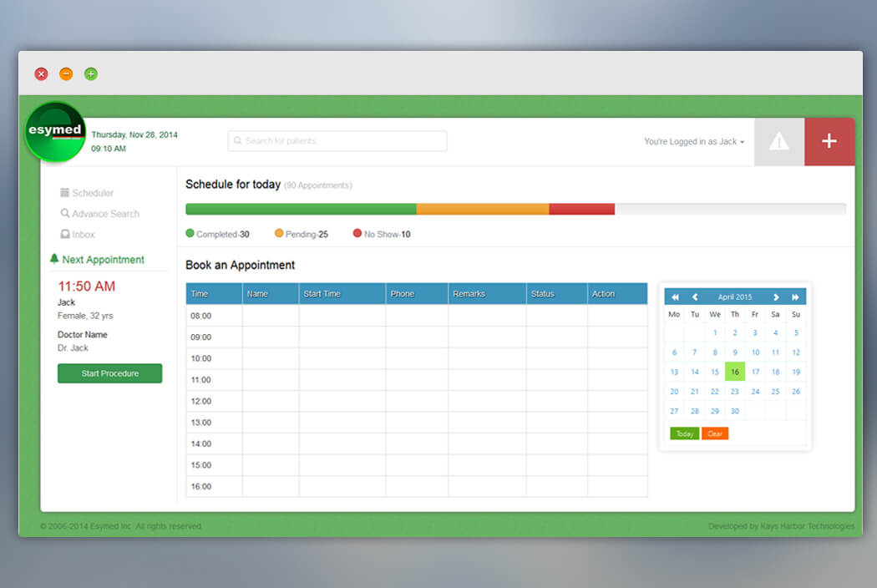
Task: Select highlighted date 16 in calendar
Action: pyautogui.click(x=735, y=372)
